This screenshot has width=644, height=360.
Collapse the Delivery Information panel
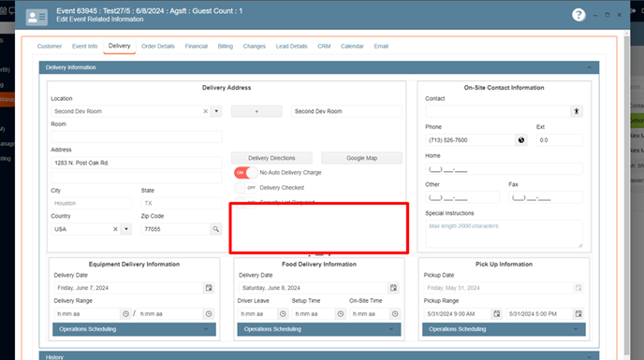point(590,67)
